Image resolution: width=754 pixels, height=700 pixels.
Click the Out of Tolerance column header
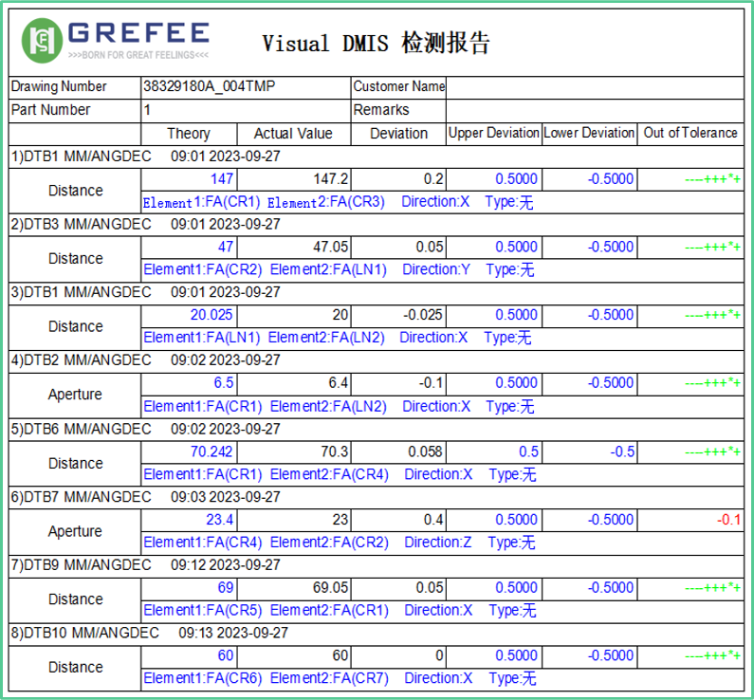click(x=690, y=134)
